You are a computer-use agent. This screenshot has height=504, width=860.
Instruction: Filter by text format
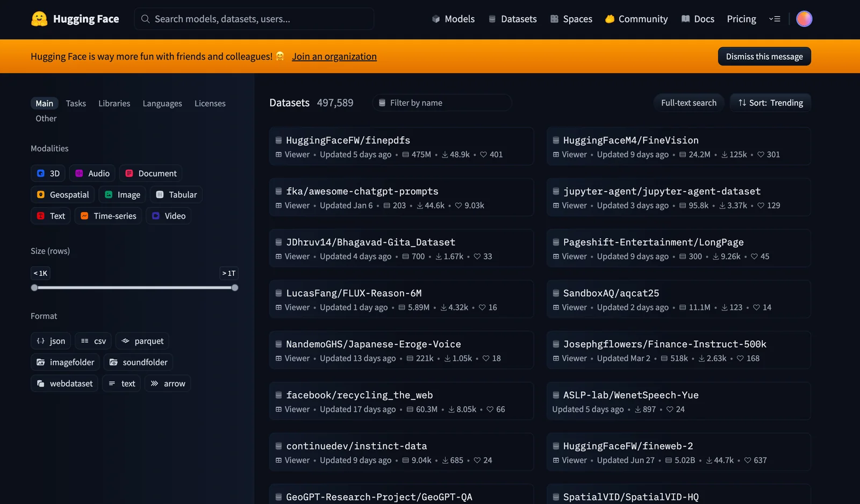121,384
